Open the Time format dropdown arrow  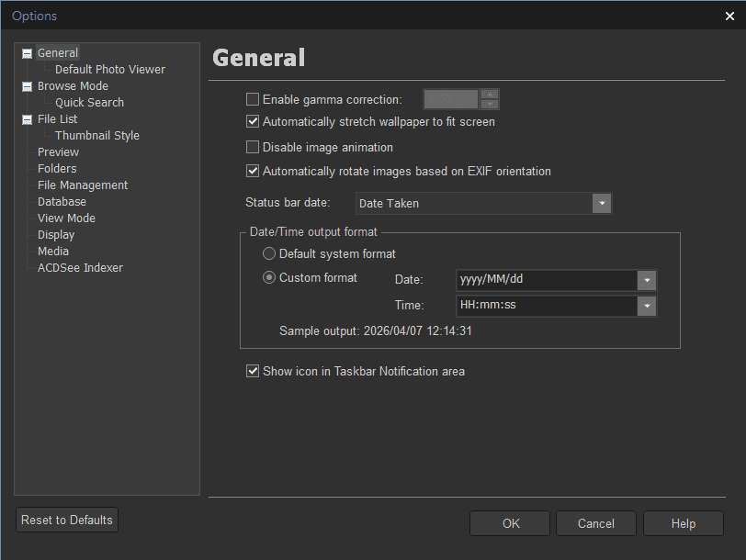tap(647, 306)
